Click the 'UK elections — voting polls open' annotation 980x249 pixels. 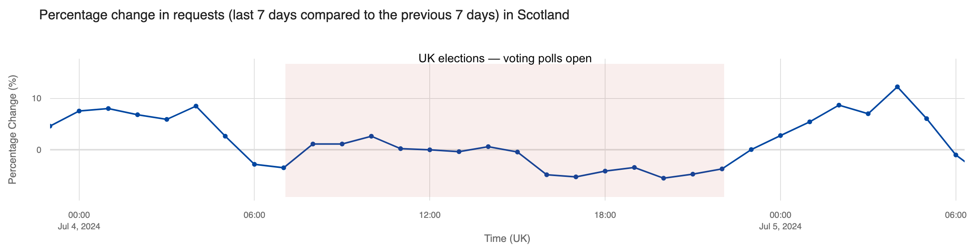[x=505, y=59]
